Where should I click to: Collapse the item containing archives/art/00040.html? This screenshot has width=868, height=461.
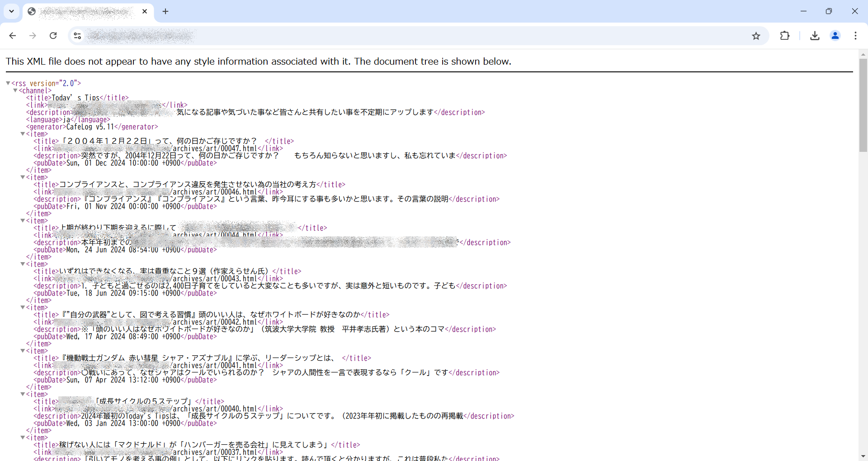point(23,394)
